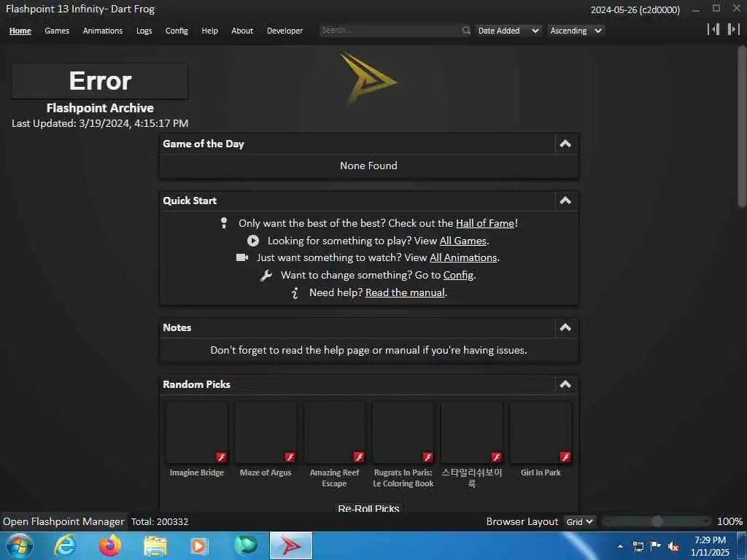Click the muted volume tray icon

pyautogui.click(x=673, y=547)
